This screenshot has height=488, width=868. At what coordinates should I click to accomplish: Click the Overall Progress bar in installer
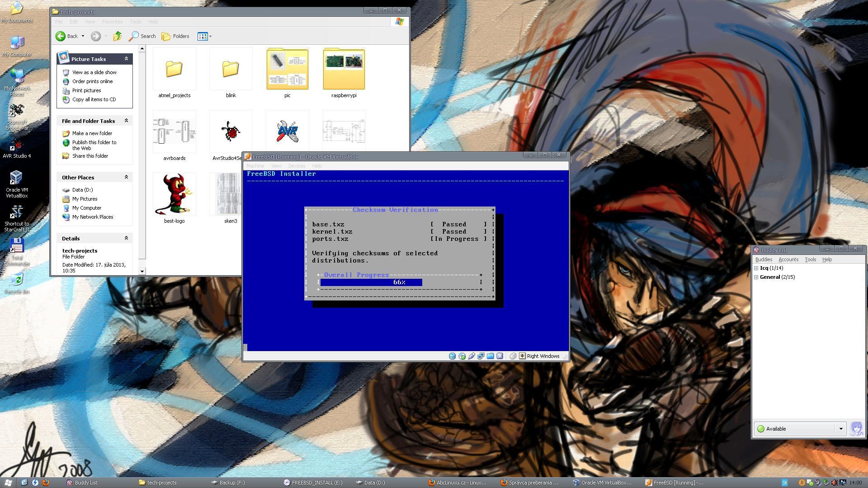click(400, 282)
